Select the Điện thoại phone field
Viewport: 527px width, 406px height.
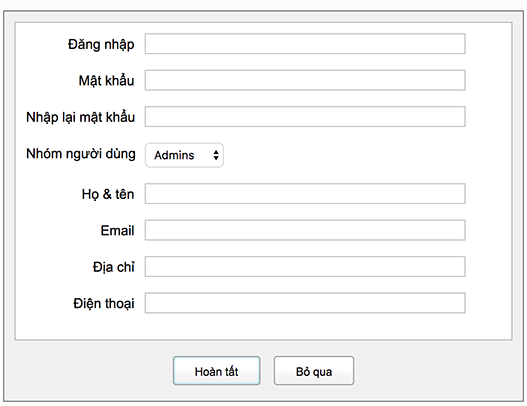[305, 303]
